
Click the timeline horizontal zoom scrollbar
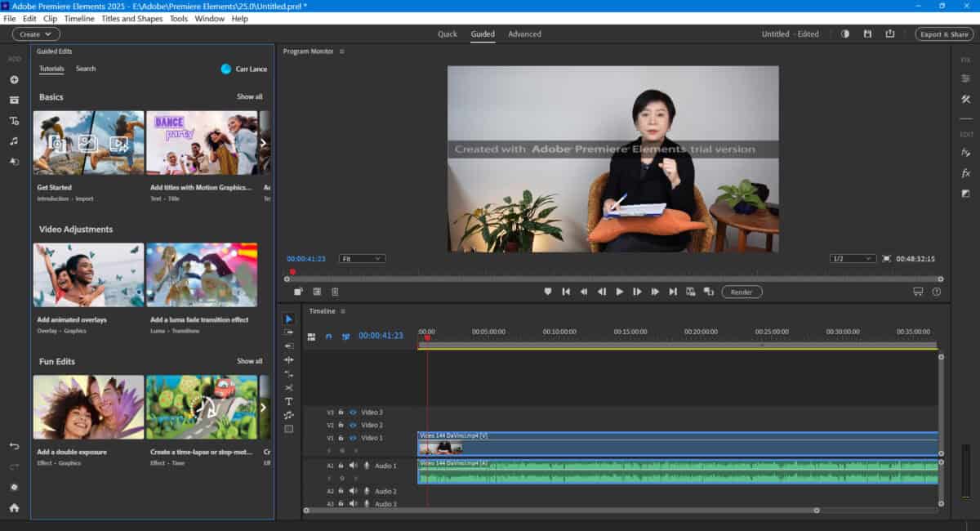562,511
